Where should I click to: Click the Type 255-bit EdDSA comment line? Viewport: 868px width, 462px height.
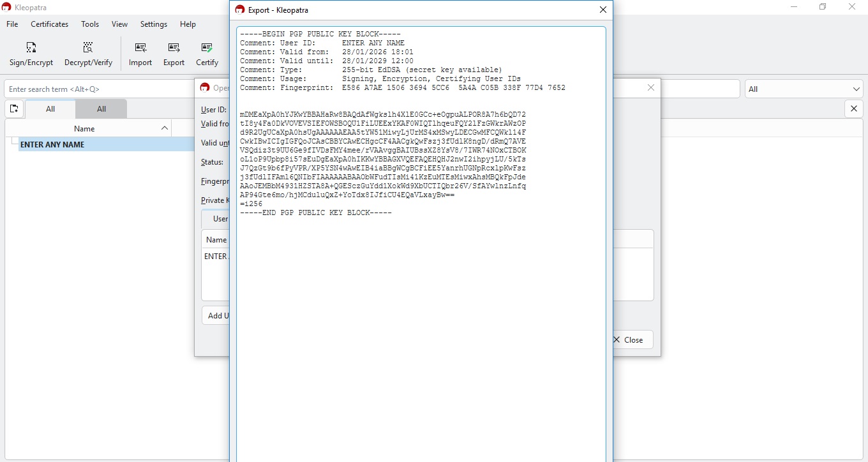[x=371, y=70]
